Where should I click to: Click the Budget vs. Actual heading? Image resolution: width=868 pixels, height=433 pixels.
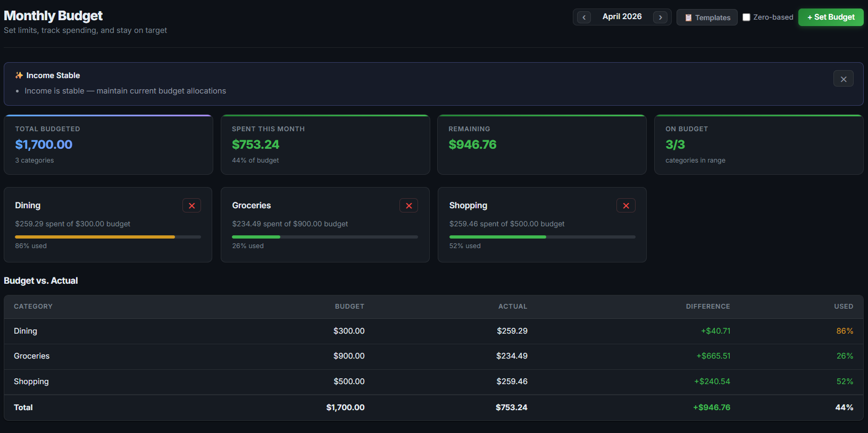coord(41,281)
